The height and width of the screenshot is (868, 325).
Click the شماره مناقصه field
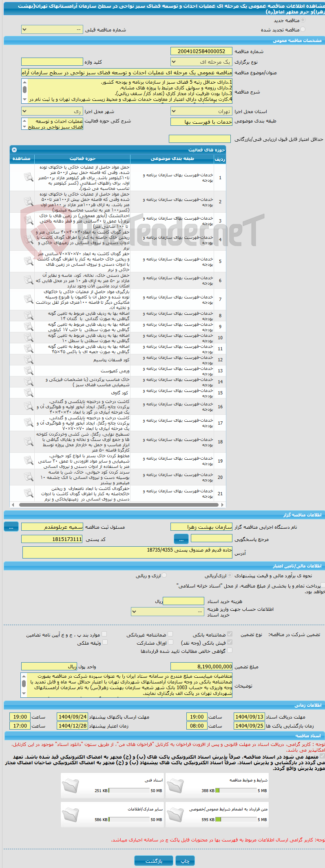point(201,51)
